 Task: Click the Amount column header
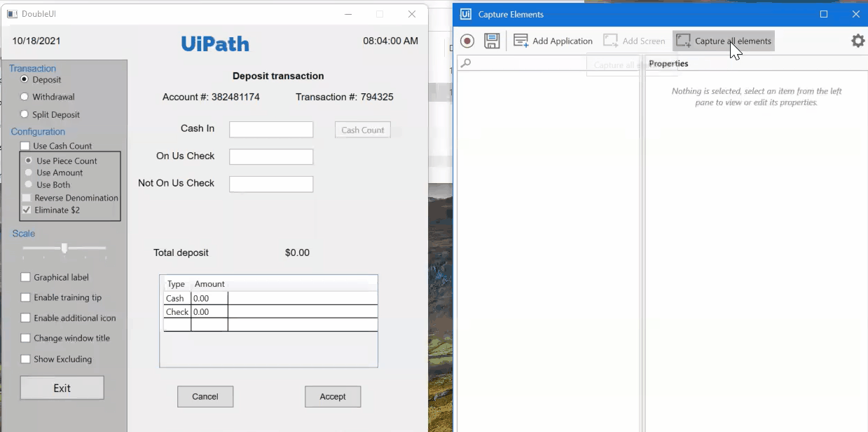(209, 284)
